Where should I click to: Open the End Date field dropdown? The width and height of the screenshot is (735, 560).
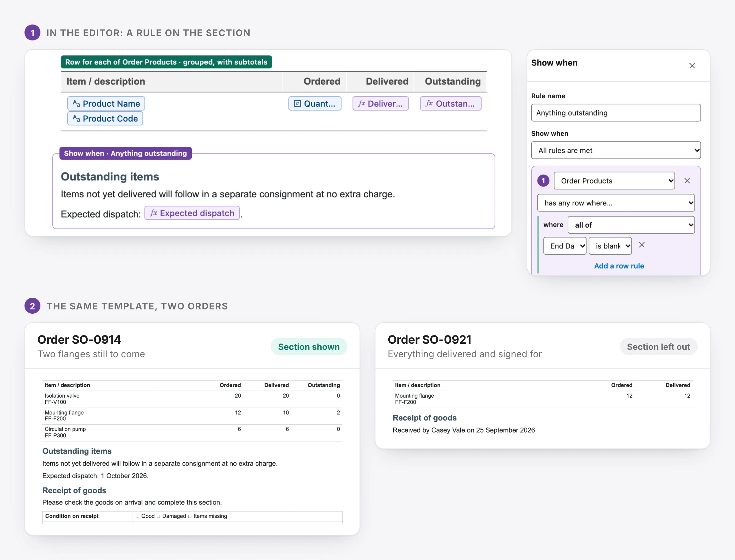coord(564,246)
